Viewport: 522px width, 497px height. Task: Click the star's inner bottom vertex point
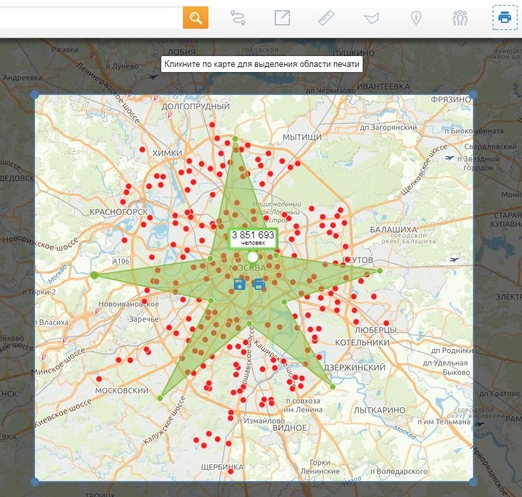[x=249, y=323]
